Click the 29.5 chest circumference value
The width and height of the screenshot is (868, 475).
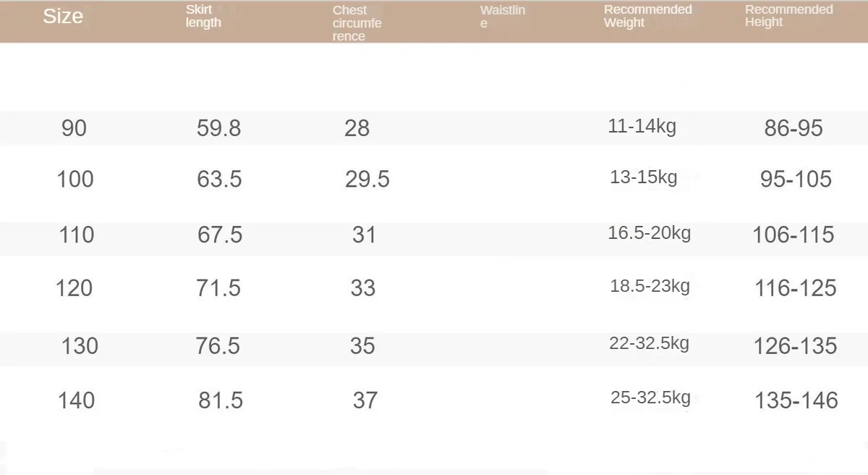pos(367,179)
